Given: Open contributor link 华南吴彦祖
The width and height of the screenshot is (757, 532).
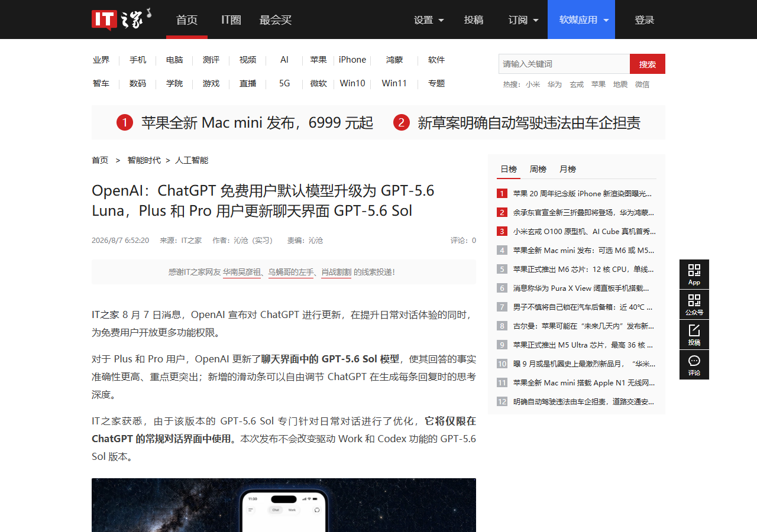Looking at the screenshot, I should pyautogui.click(x=242, y=272).
